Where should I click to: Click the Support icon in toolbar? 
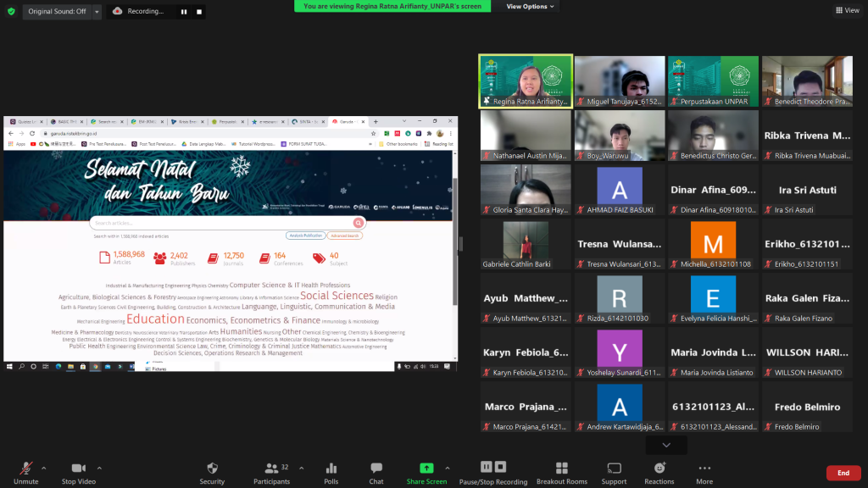point(614,472)
